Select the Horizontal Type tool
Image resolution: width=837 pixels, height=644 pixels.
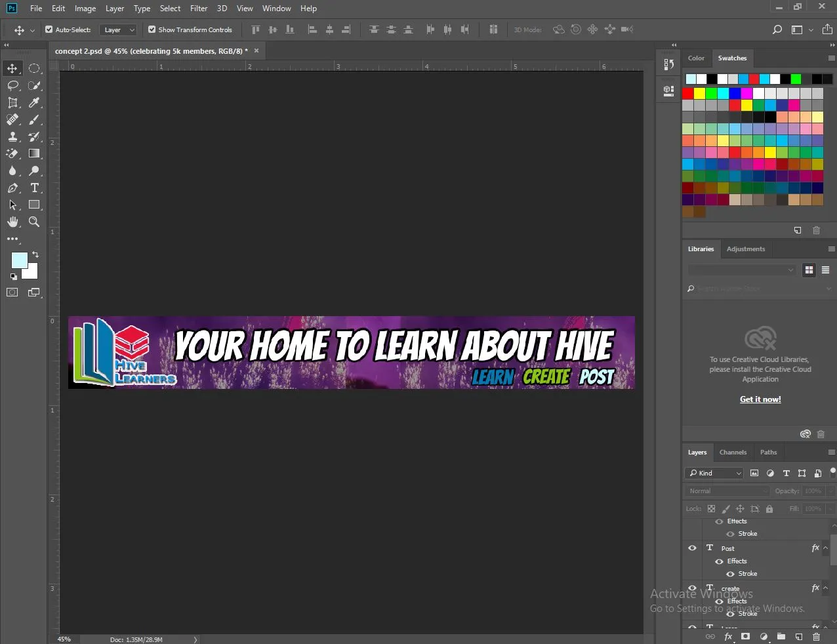(x=34, y=188)
